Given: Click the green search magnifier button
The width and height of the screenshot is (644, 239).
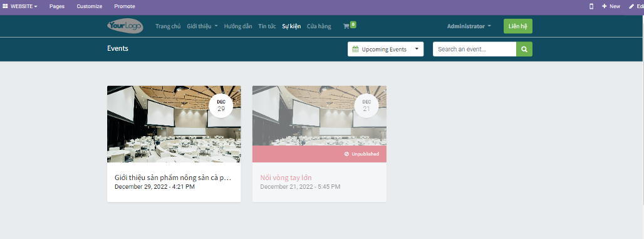Looking at the screenshot, I should pyautogui.click(x=524, y=50).
